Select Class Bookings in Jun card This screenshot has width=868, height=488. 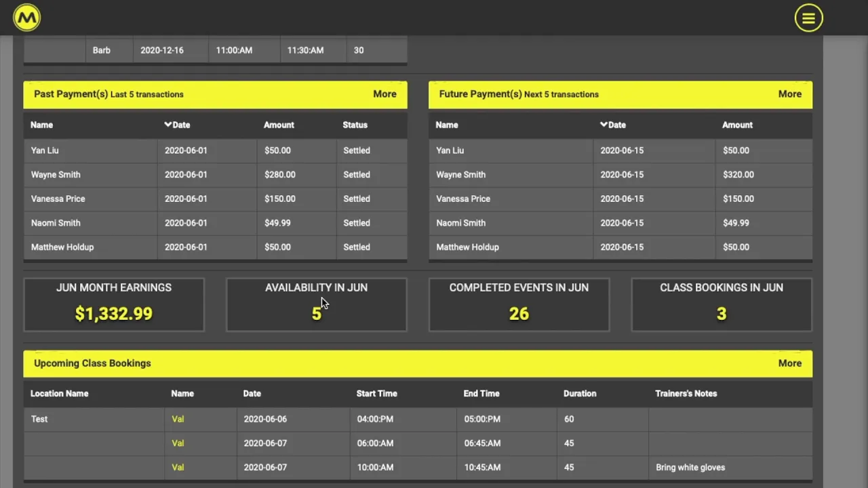[x=722, y=304]
